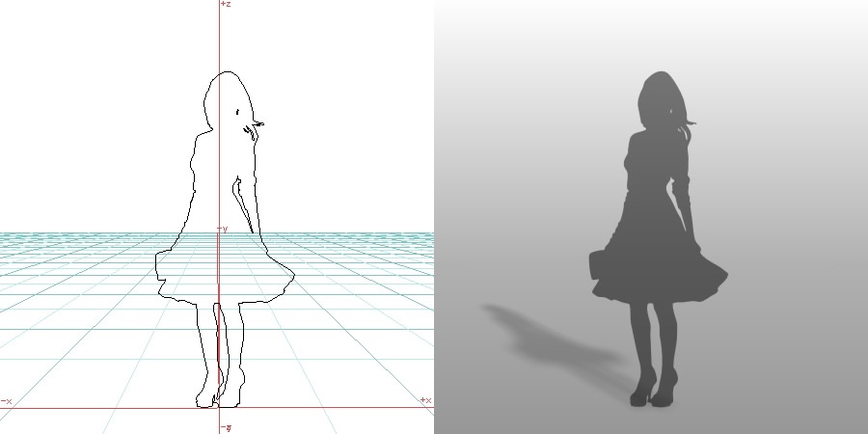
Task: Click the -z label at bottom axis
Action: coord(226,428)
